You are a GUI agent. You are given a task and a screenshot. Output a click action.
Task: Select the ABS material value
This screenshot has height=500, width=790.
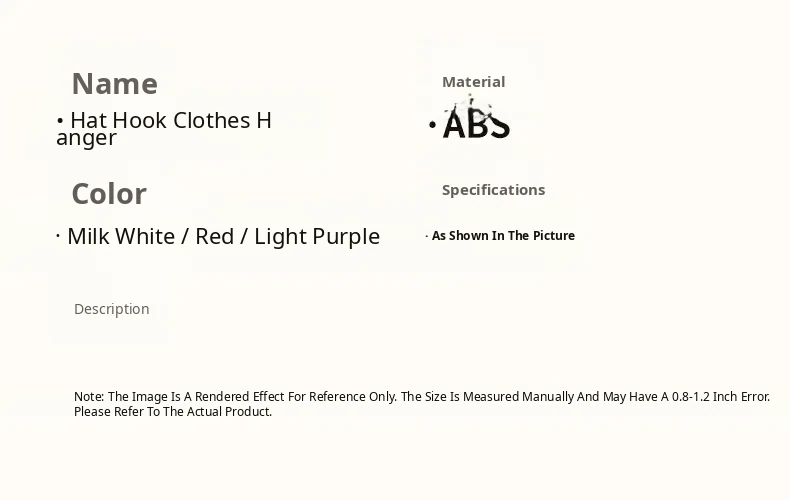point(476,125)
